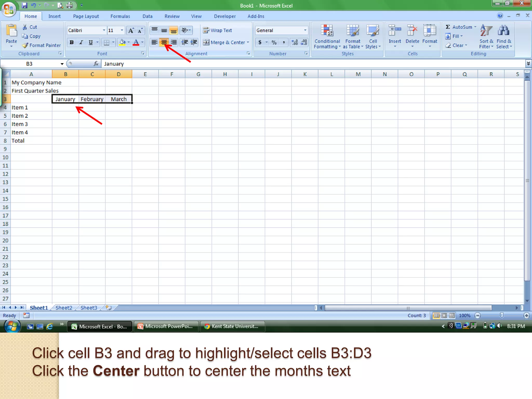The width and height of the screenshot is (532, 399).
Task: Click the Clear button in Editing
Action: click(x=456, y=45)
